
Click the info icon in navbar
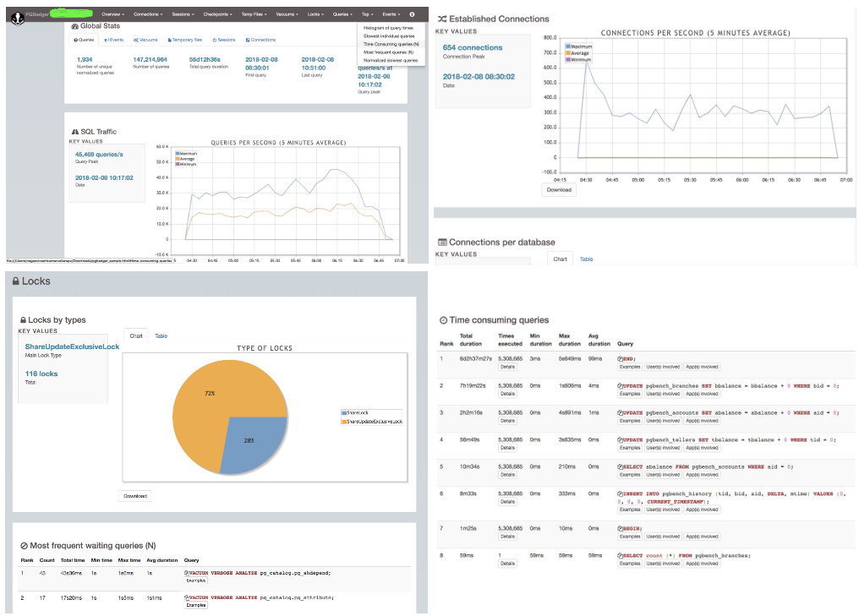tap(412, 14)
